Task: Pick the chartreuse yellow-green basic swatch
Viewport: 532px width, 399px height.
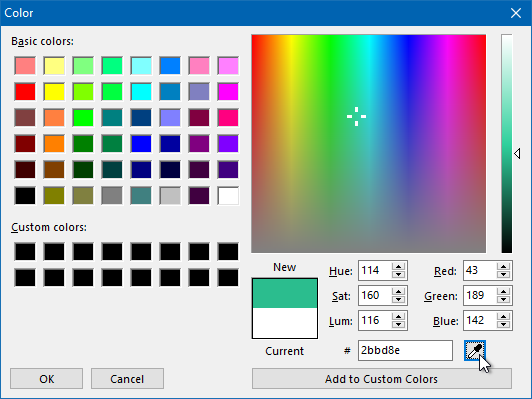Action: point(83,92)
